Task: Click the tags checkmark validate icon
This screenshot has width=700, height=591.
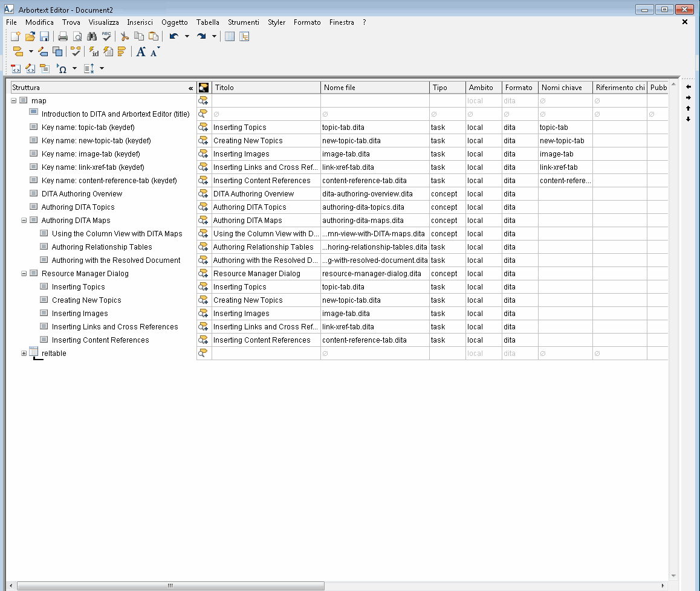Action: 76,52
